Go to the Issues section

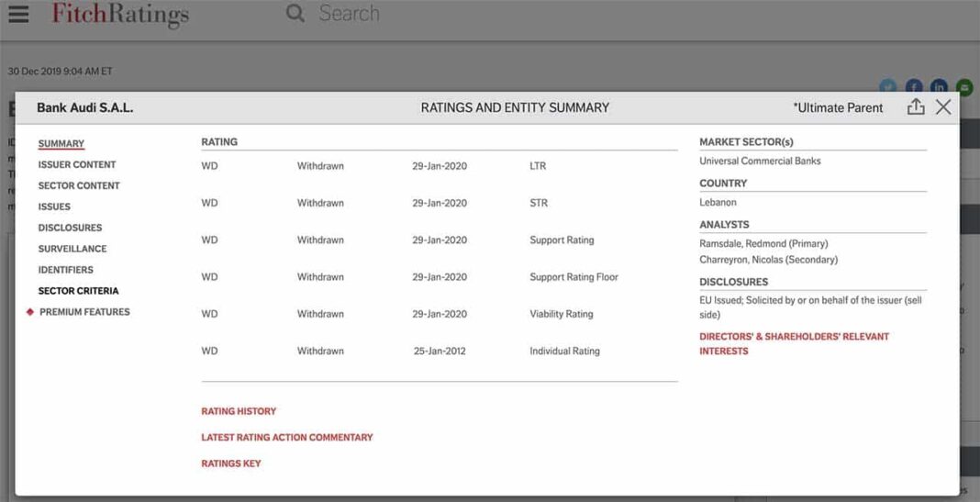click(54, 206)
